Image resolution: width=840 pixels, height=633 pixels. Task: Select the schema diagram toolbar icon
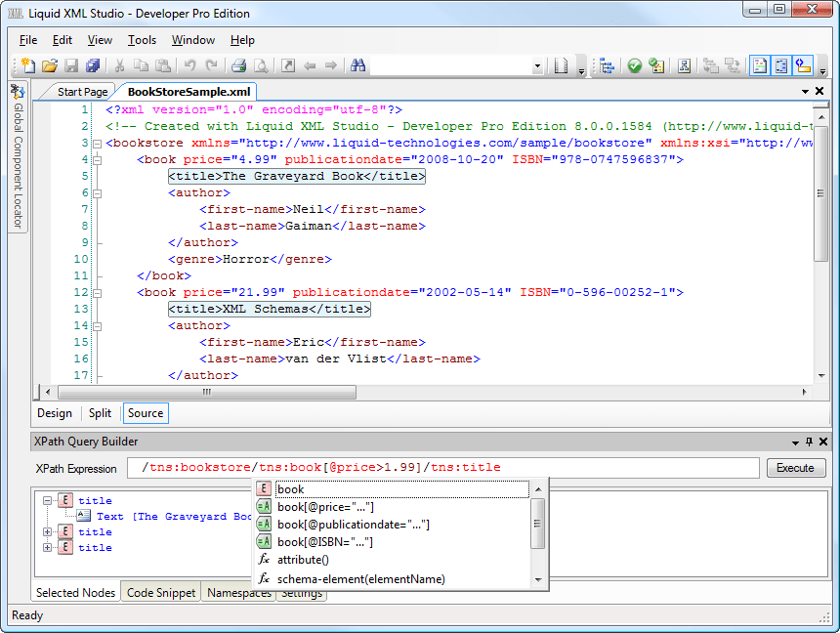(x=684, y=65)
